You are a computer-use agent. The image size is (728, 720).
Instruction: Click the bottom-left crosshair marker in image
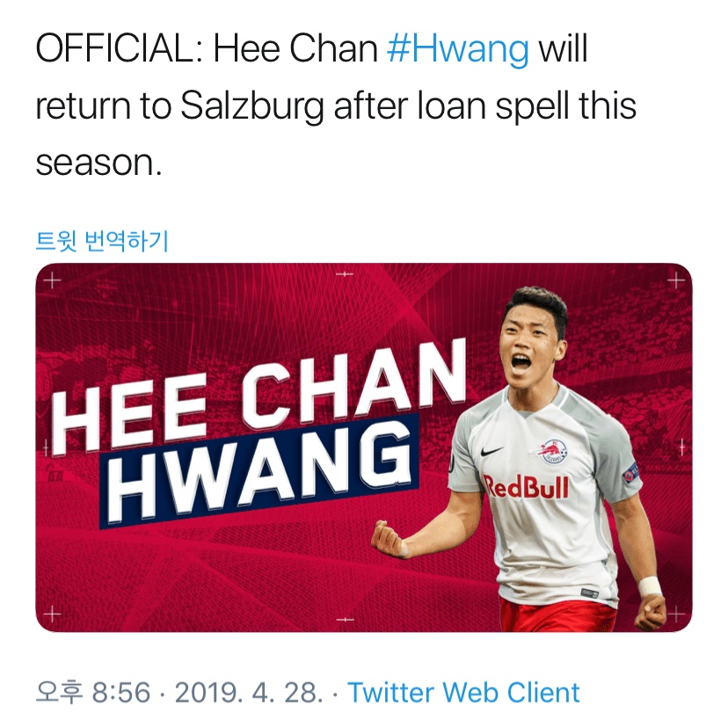pyautogui.click(x=52, y=614)
